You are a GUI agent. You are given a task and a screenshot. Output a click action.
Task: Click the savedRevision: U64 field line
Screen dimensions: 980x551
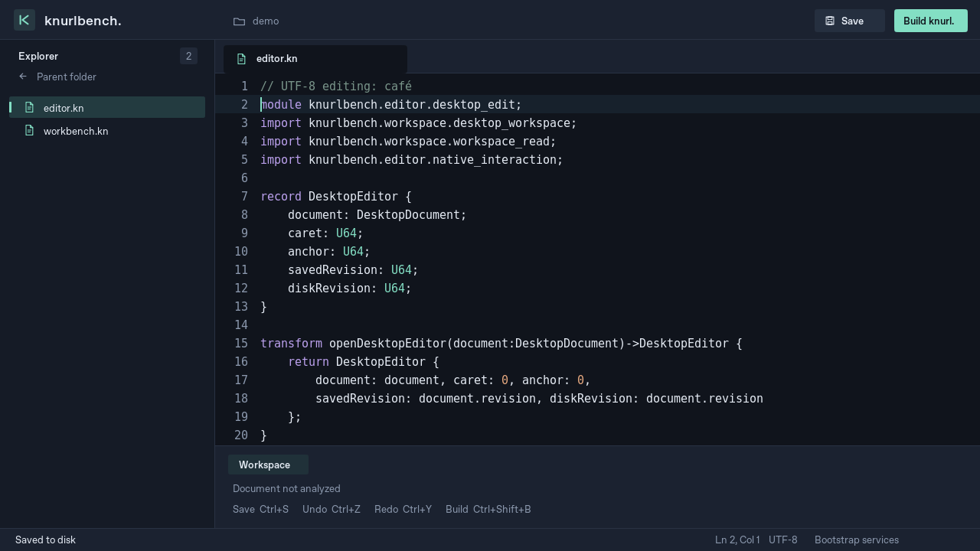pyautogui.click(x=353, y=270)
